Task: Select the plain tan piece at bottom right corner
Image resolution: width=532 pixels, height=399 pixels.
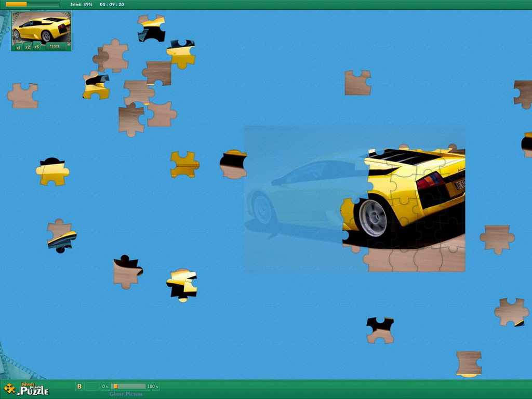Action: 469,363
